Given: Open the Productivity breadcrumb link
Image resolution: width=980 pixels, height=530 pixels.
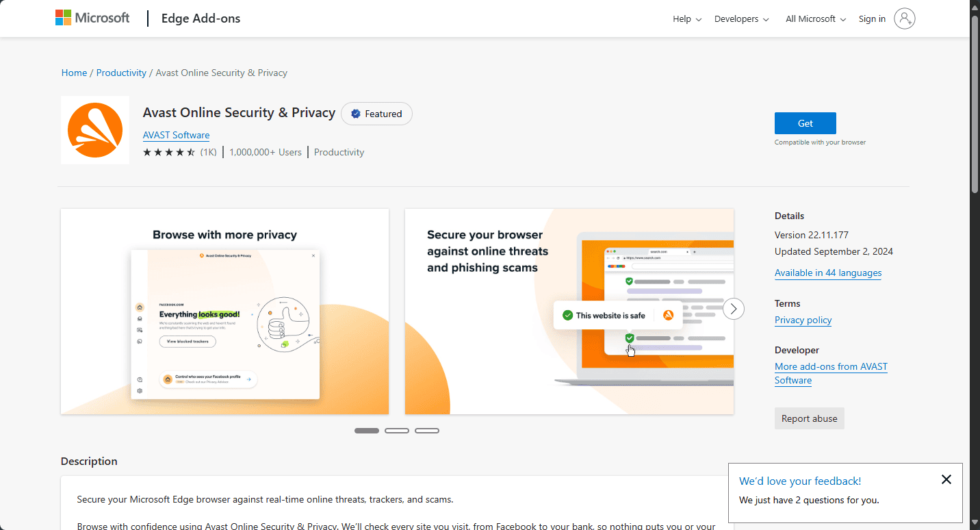Looking at the screenshot, I should click(x=121, y=73).
